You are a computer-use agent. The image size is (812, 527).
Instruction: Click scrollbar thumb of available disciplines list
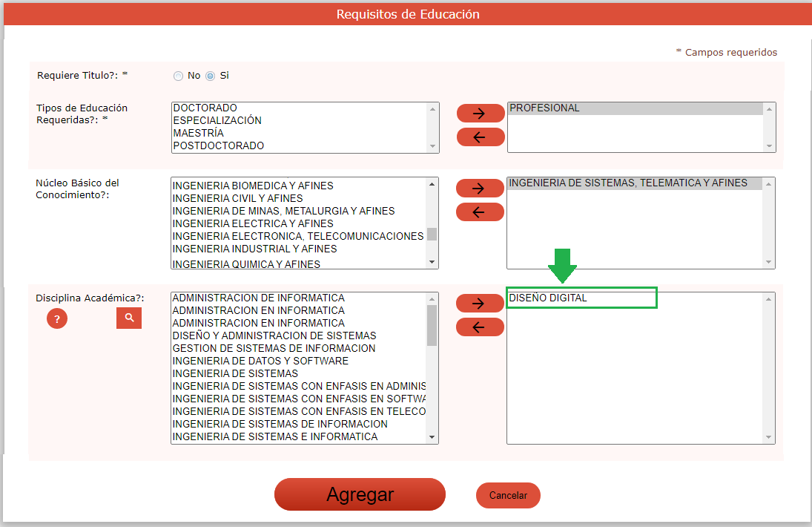[432, 325]
